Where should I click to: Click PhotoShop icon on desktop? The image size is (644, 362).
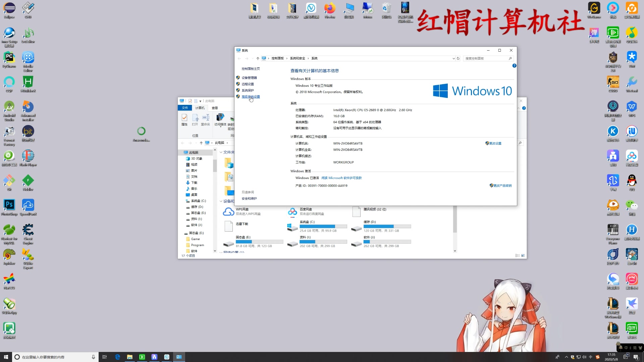click(9, 205)
